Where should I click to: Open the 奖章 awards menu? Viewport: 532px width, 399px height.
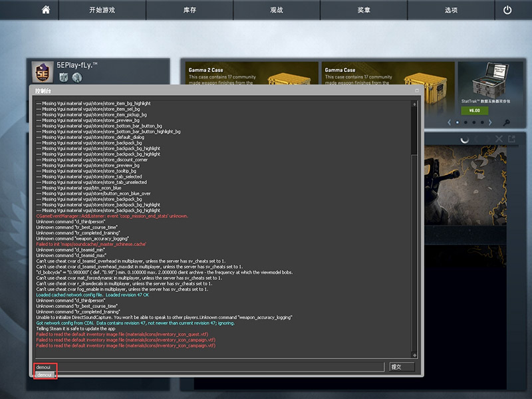[x=364, y=10]
